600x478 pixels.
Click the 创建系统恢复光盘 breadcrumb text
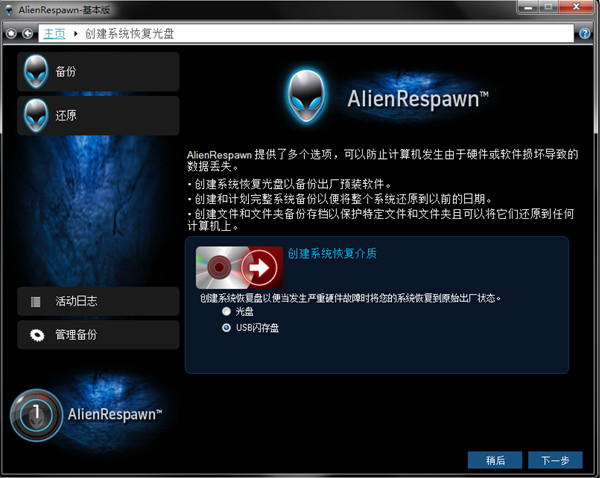click(x=129, y=34)
